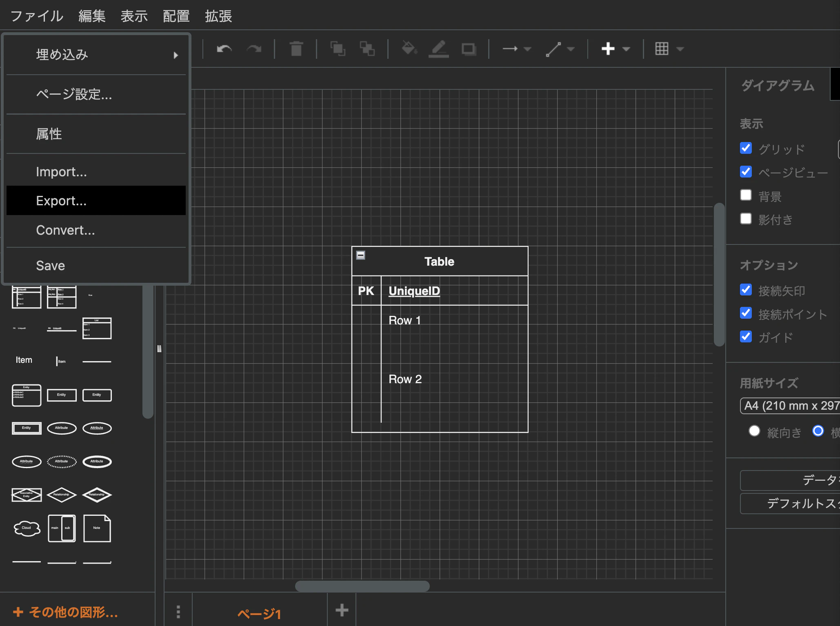Select the 縦向き radio button
840x626 pixels.
click(x=754, y=431)
